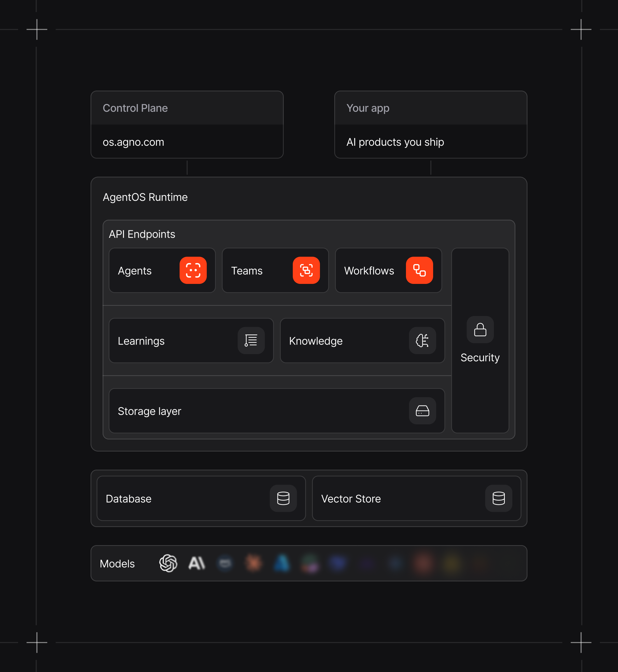618x672 pixels.
Task: Click the OpenAI model logo
Action: [169, 563]
